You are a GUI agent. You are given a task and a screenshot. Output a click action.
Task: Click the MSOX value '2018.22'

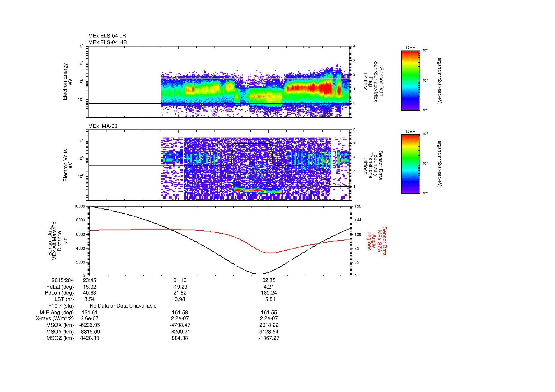(269, 325)
